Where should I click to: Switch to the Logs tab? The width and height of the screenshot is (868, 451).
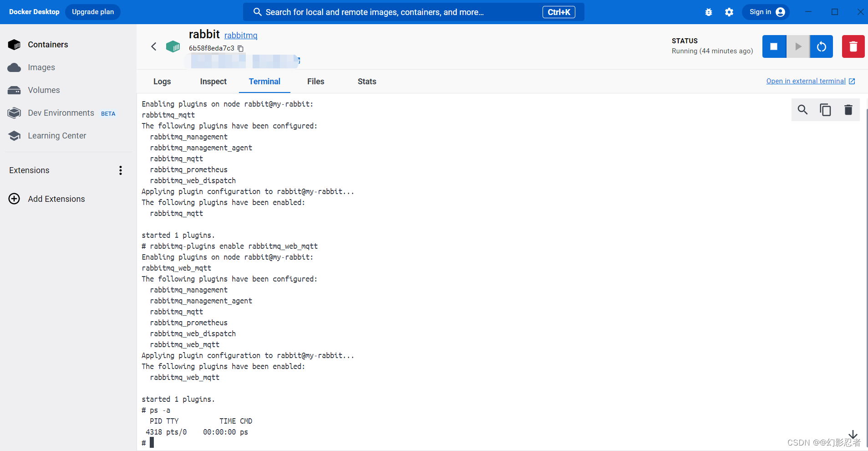(162, 82)
